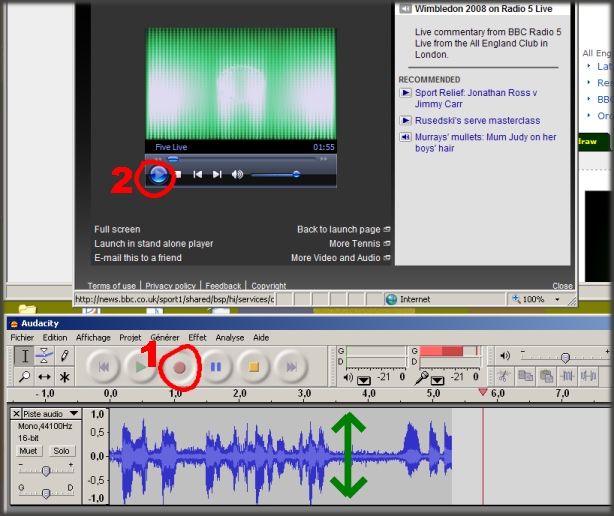The height and width of the screenshot is (516, 614).
Task: Click the yellow Stop button in Audacity
Action: tap(254, 367)
